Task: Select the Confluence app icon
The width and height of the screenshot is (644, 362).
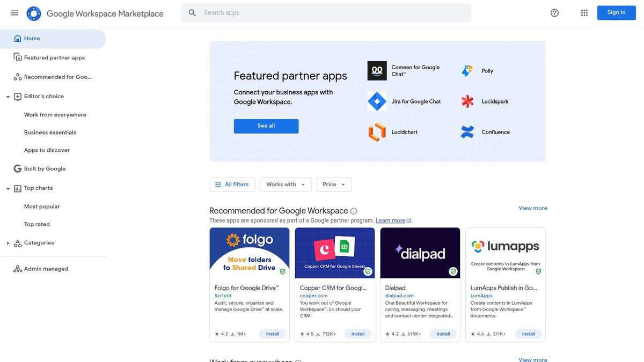Action: click(x=466, y=131)
